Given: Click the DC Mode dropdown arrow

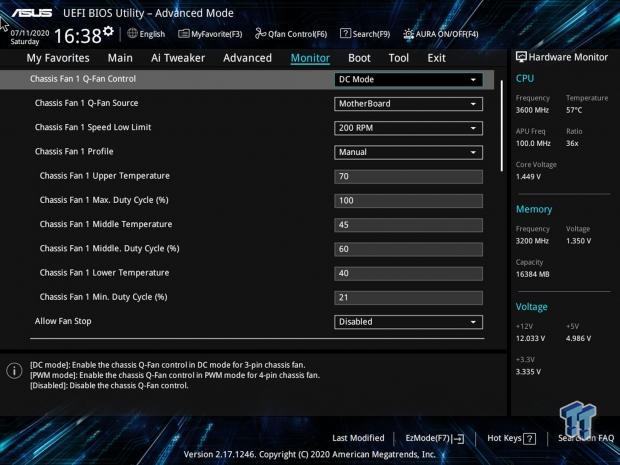Looking at the screenshot, I should 473,80.
